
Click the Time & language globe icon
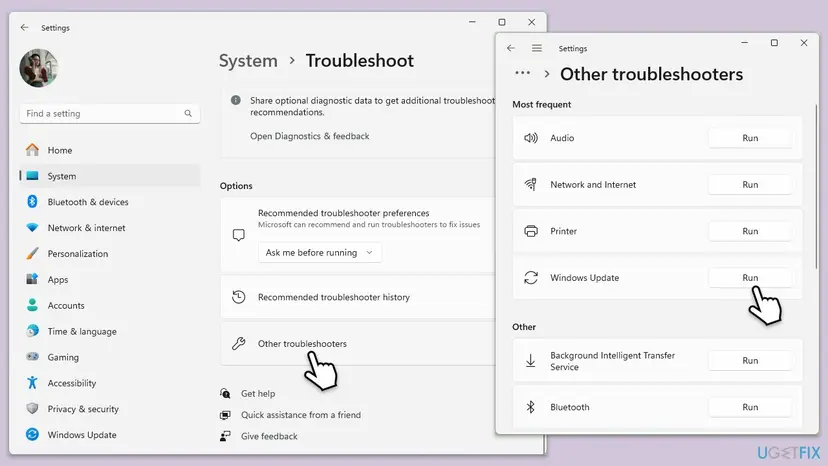[32, 331]
